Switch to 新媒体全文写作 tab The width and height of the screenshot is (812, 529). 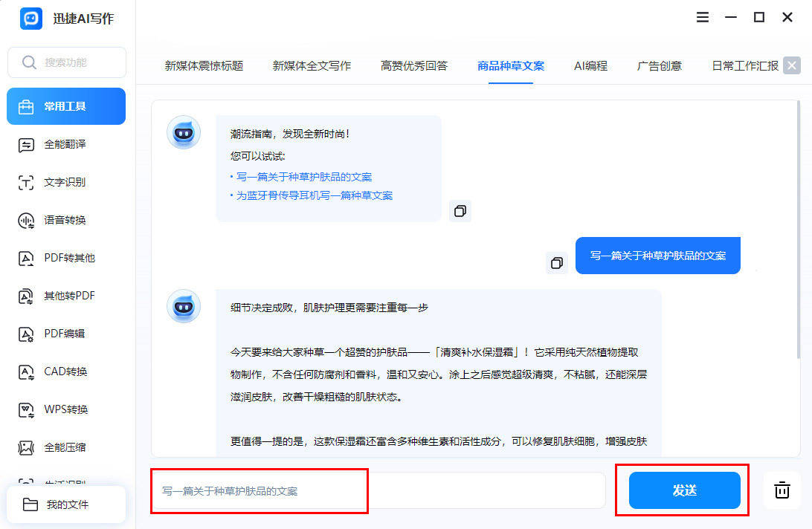click(x=312, y=65)
